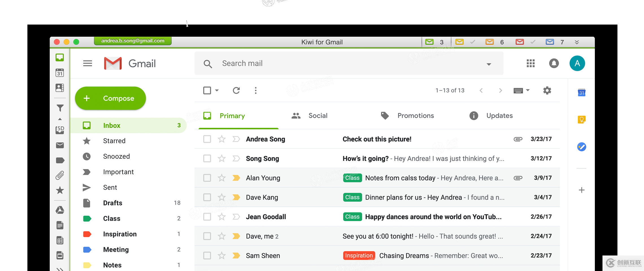Refresh the inbox
Image resolution: width=644 pixels, height=271 pixels.
236,90
